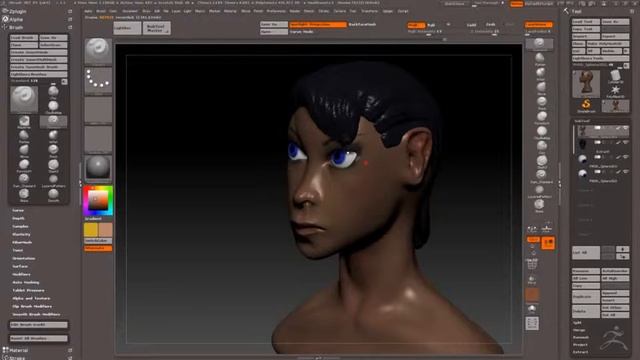Click R button next to Lightbox brushes slider

coord(64,82)
